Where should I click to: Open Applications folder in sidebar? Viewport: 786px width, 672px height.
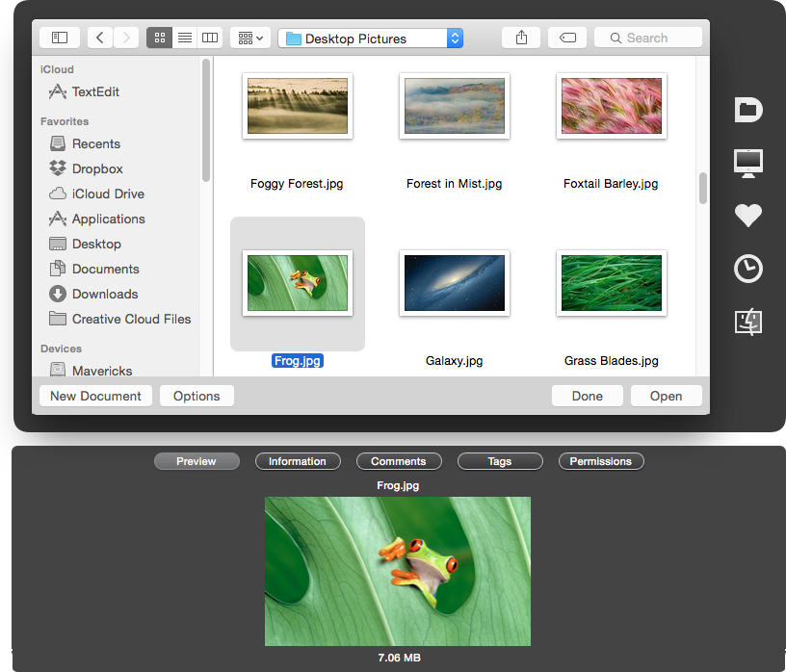click(97, 219)
